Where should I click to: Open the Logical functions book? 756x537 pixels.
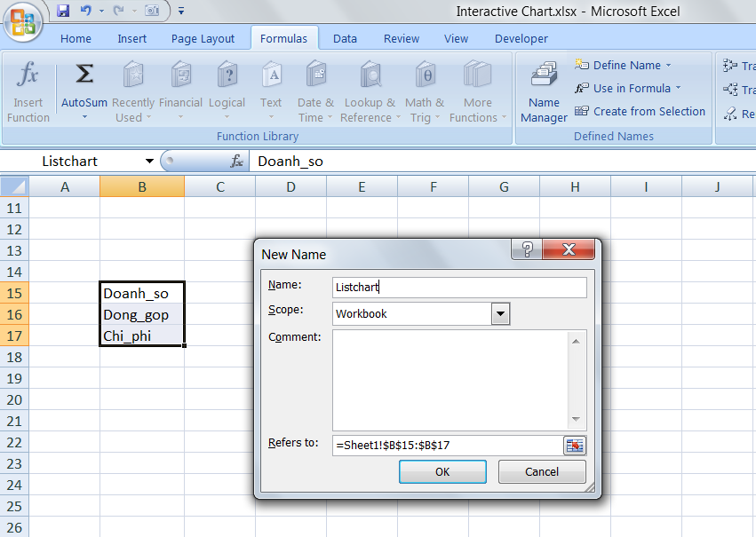coord(227,75)
